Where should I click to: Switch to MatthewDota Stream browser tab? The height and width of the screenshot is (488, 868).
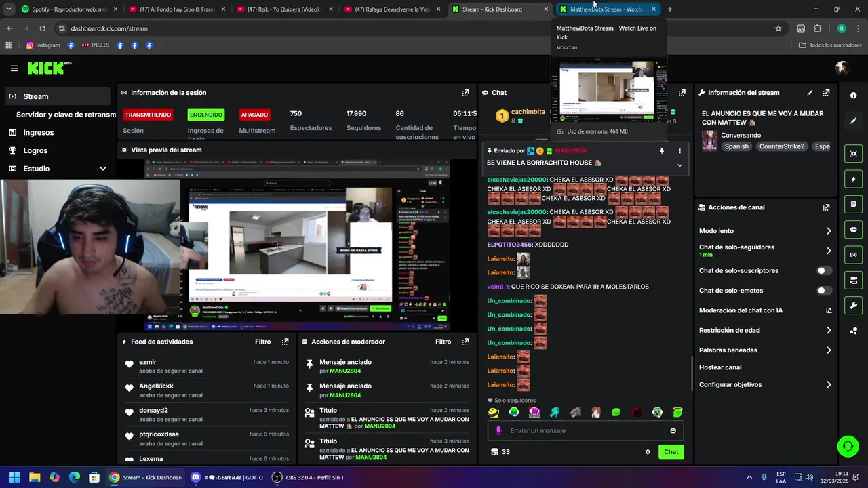tap(607, 9)
